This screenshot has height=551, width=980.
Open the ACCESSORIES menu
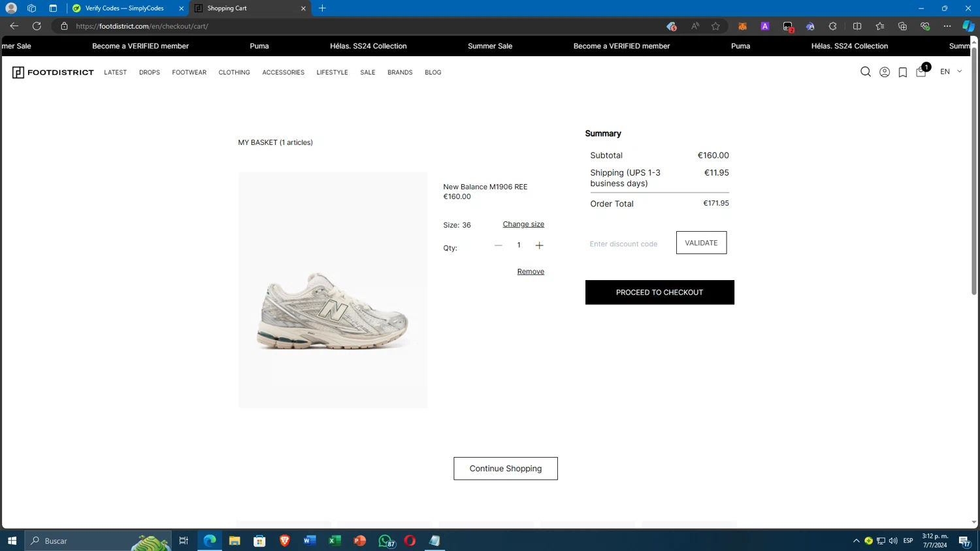click(x=284, y=72)
